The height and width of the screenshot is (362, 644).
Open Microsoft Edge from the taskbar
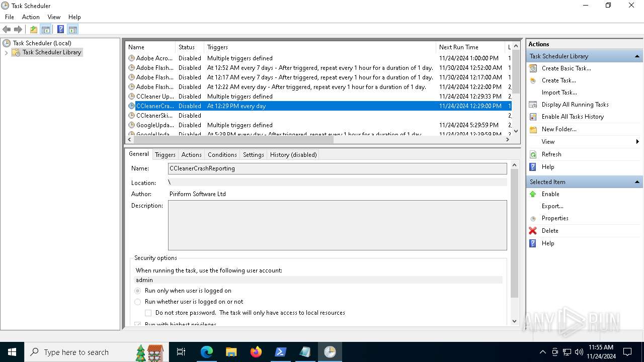207,352
